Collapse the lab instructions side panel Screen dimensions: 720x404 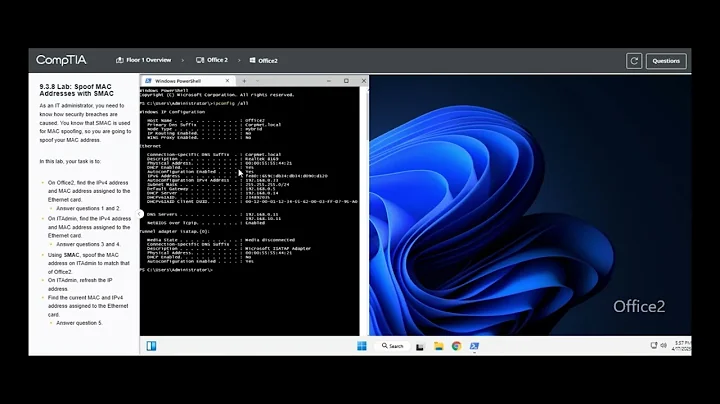(x=140, y=213)
